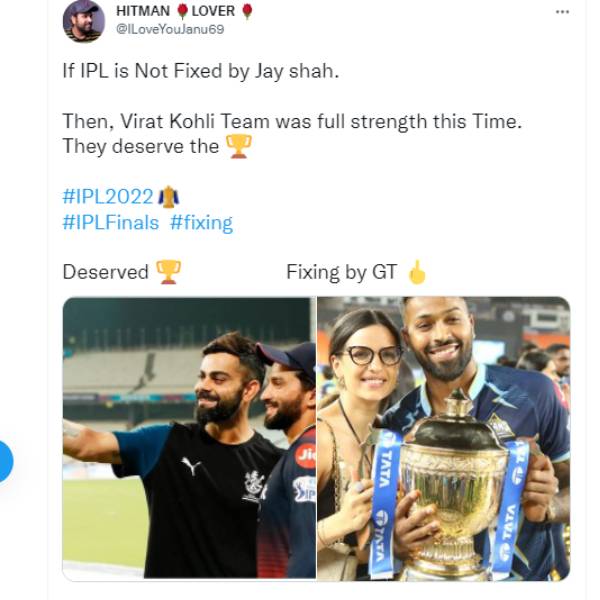Click the rose emoji after LOVER
The height and width of the screenshot is (600, 600).
pos(246,11)
